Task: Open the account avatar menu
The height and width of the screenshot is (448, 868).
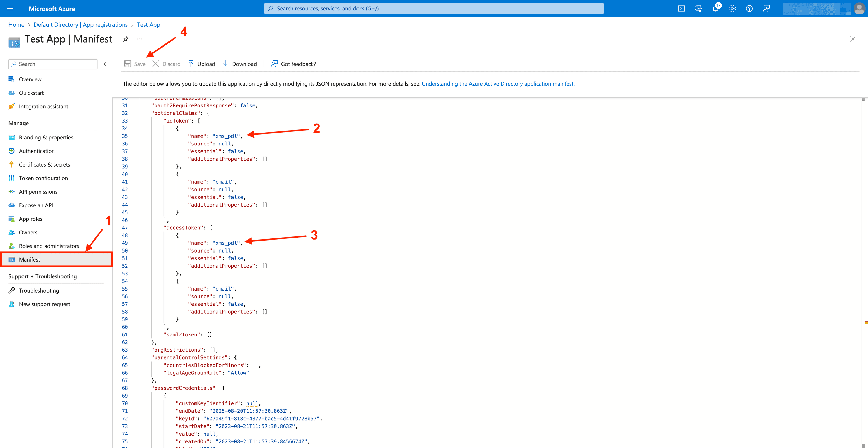Action: [860, 8]
